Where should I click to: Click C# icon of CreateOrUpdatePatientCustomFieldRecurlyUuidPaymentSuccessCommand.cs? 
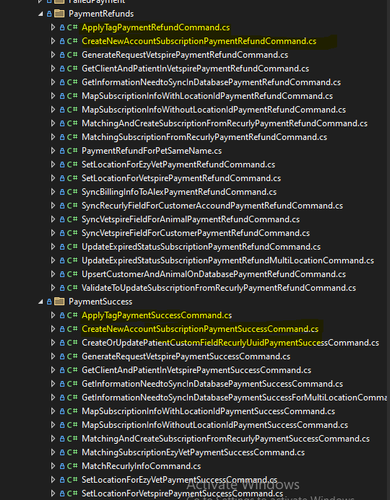tap(72, 343)
